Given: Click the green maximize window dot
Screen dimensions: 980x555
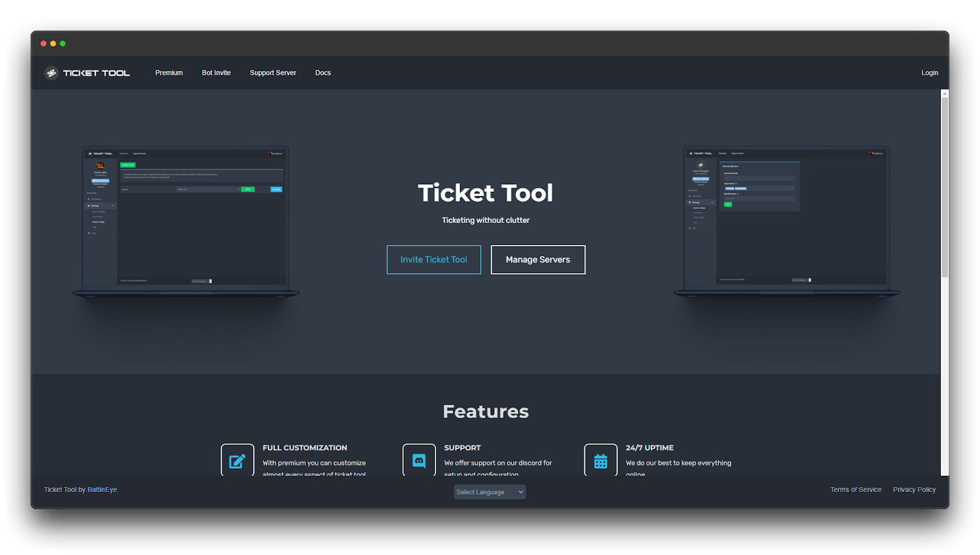Looking at the screenshot, I should 62,43.
